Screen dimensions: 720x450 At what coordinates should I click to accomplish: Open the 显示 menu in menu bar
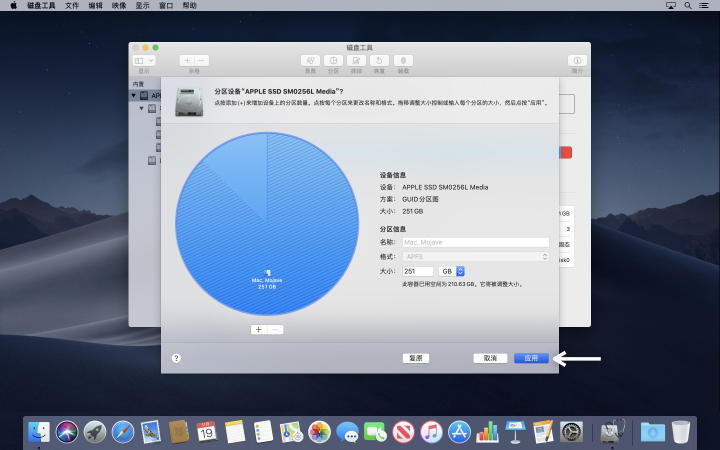pos(142,6)
